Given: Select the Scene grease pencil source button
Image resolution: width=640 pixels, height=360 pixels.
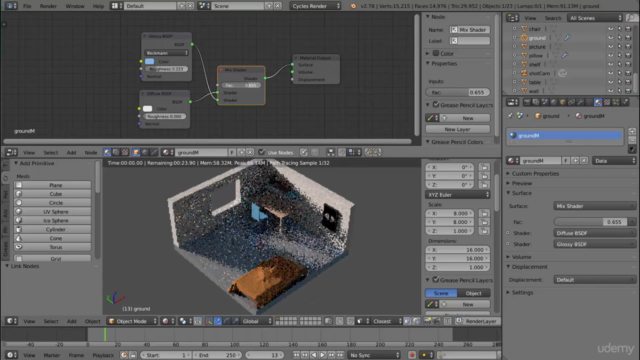Looking at the screenshot, I should point(441,293).
